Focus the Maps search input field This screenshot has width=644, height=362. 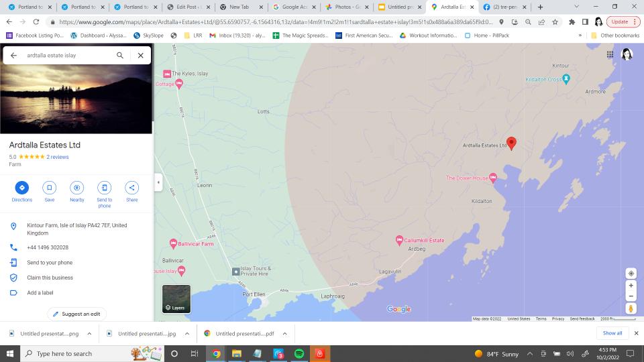coord(68,55)
